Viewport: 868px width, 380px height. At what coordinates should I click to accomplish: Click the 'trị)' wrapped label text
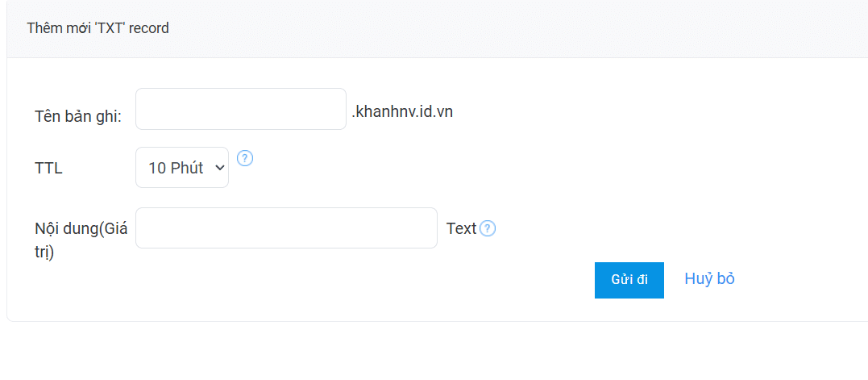click(x=44, y=253)
